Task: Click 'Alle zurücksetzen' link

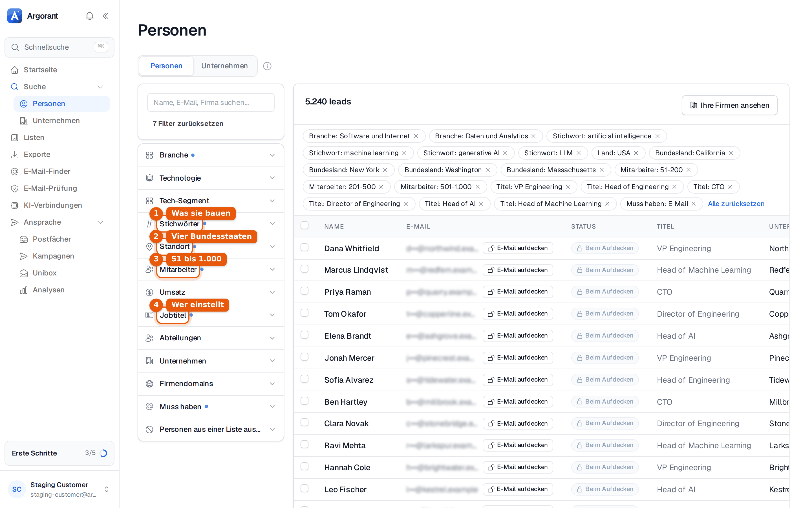Action: (x=736, y=203)
